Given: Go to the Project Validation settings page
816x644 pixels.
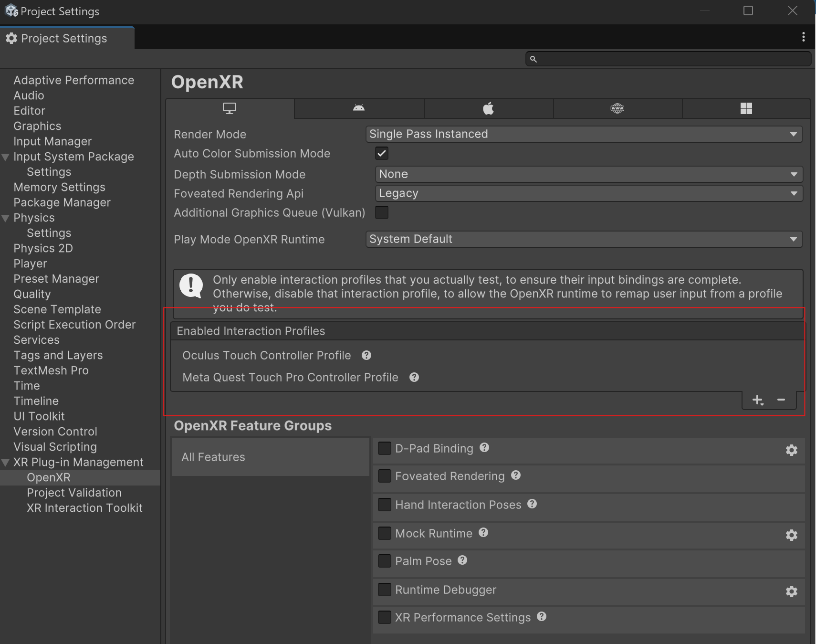Looking at the screenshot, I should pos(74,493).
